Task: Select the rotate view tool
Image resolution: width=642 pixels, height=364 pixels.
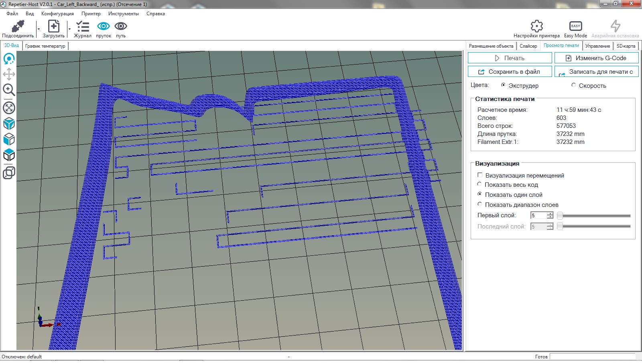Action: tap(9, 59)
